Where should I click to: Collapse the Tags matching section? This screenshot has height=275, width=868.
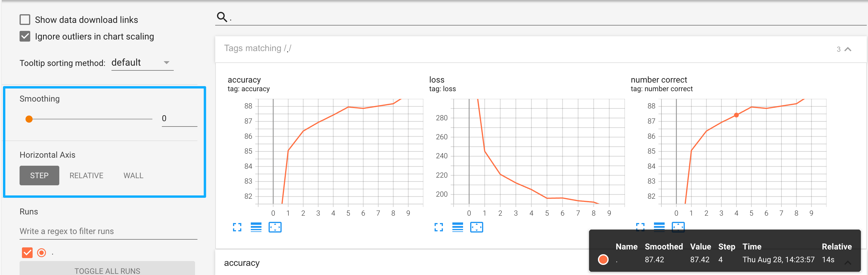click(x=848, y=49)
